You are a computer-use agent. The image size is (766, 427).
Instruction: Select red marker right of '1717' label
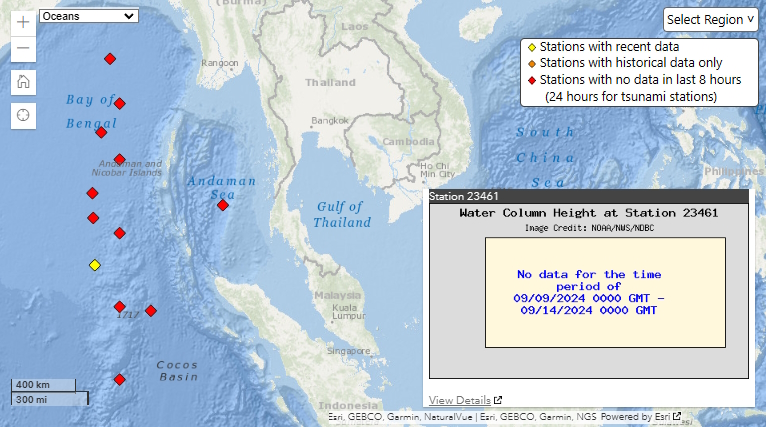(151, 311)
